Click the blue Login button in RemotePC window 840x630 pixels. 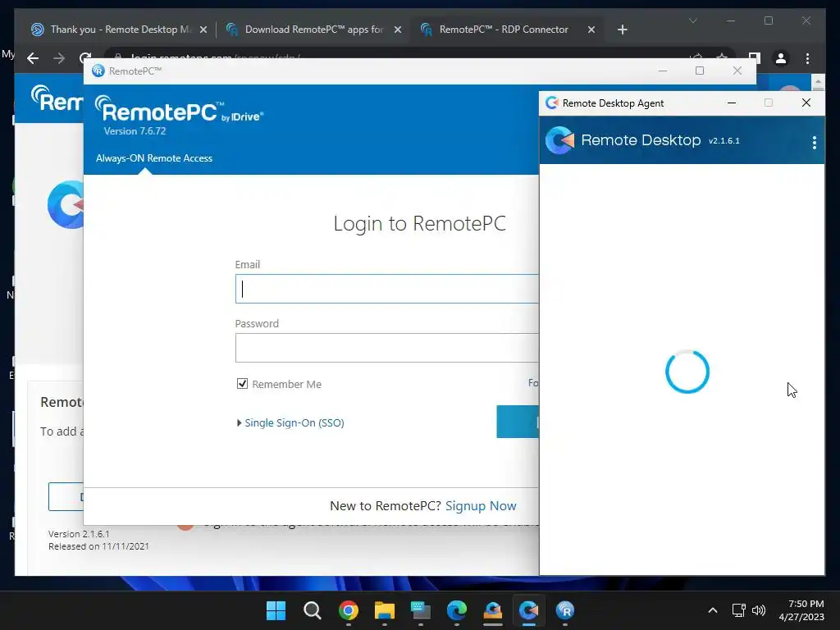pos(518,422)
